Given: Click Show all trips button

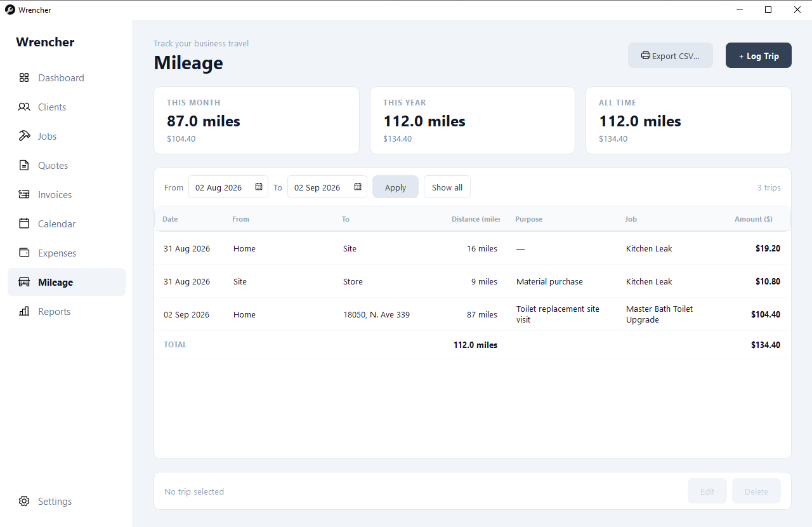Looking at the screenshot, I should click(x=447, y=187).
